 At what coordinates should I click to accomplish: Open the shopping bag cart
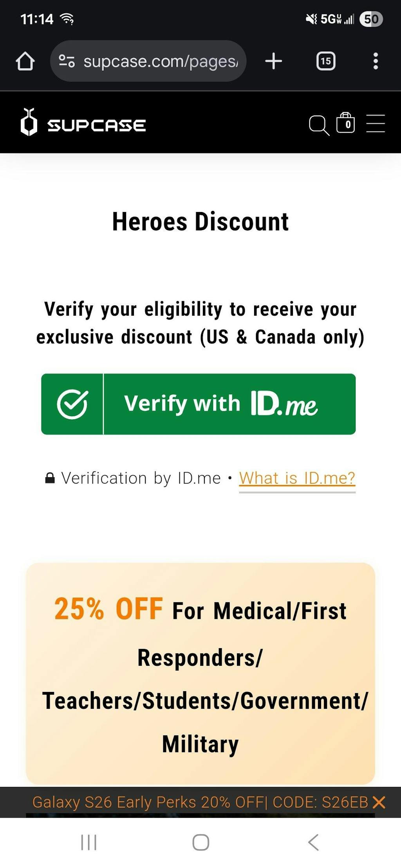click(x=345, y=123)
